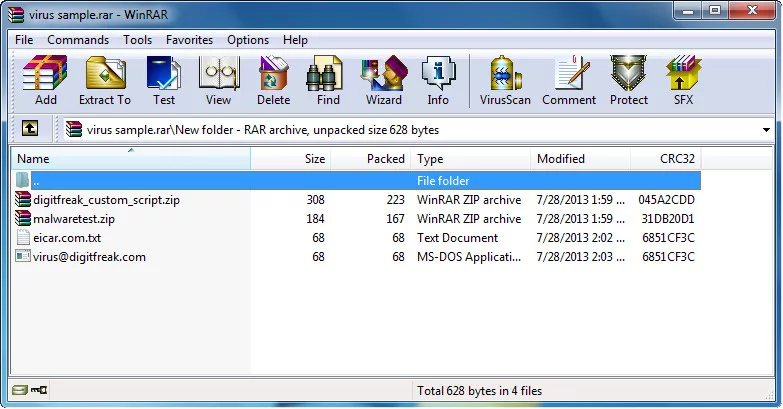Click the Comment toolbar icon
Screen dimensions: 783x409
pos(572,73)
